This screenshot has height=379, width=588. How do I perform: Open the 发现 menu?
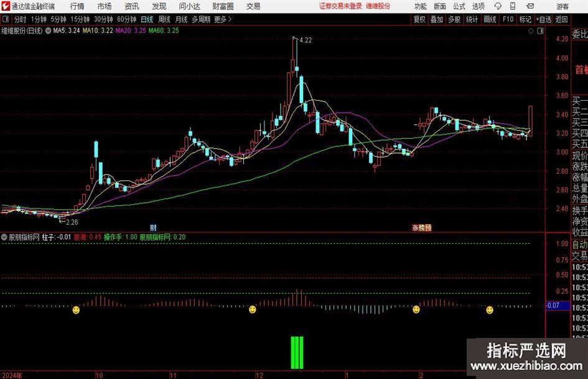pos(159,6)
